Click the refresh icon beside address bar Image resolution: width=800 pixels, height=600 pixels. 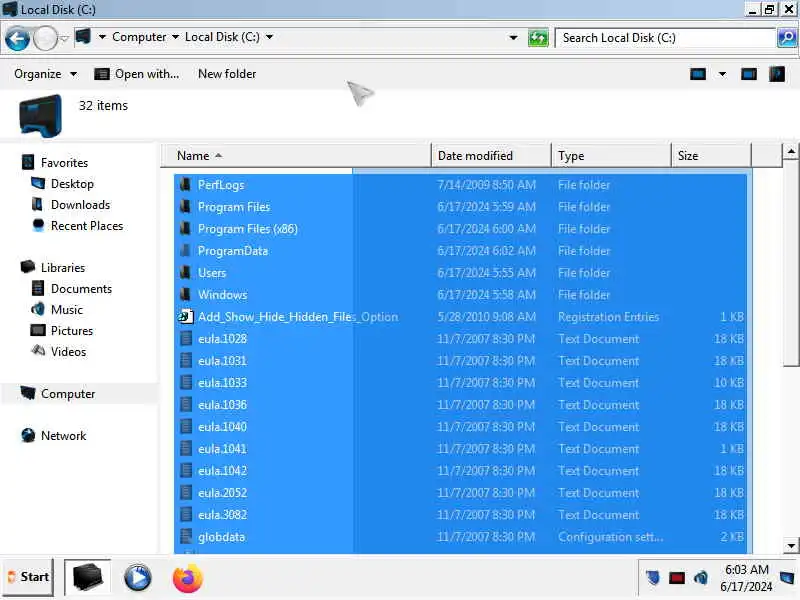pos(538,38)
